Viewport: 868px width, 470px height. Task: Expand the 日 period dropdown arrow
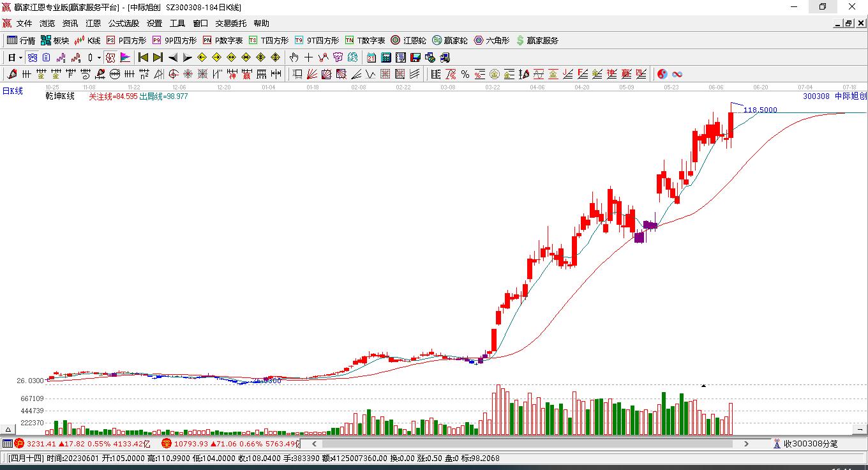20,57
